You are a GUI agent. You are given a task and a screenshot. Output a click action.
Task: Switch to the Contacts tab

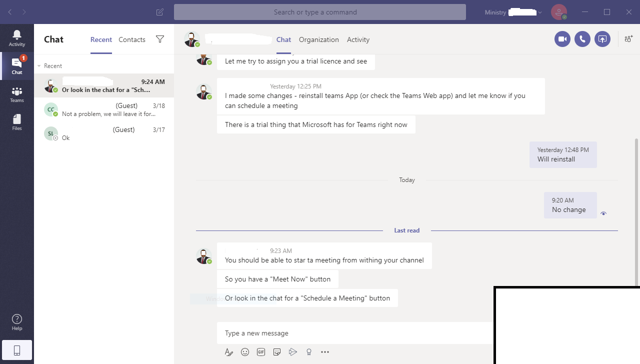(131, 39)
